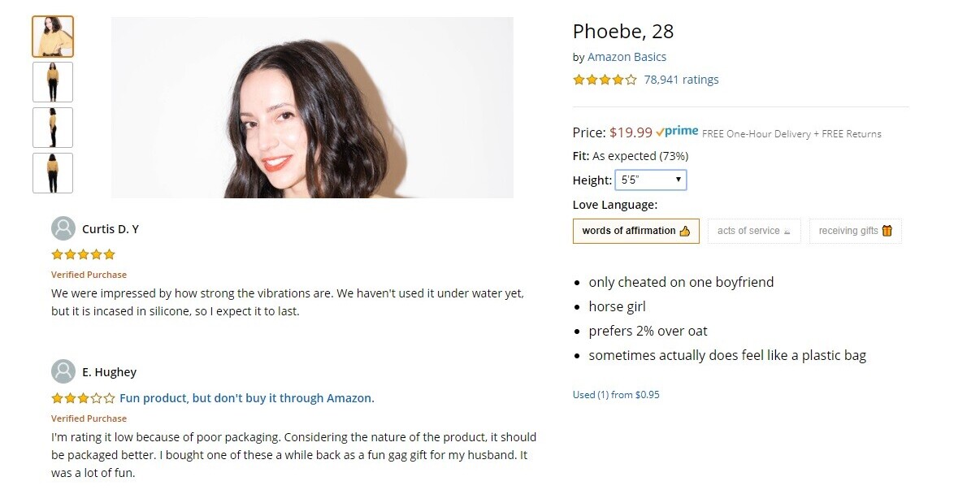Choose 'receiving gifts' love language option
The height and width of the screenshot is (490, 980).
click(x=855, y=231)
